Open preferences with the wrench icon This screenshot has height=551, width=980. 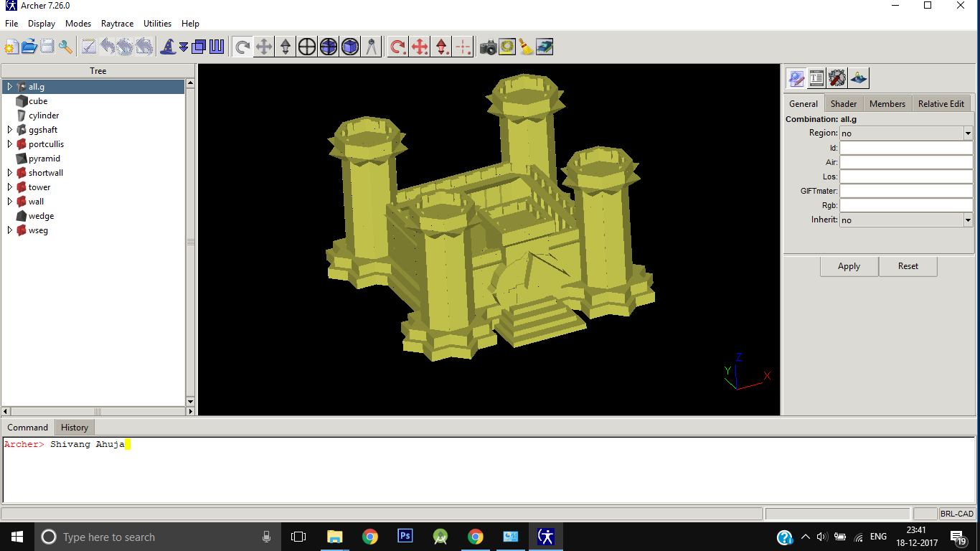(x=66, y=47)
